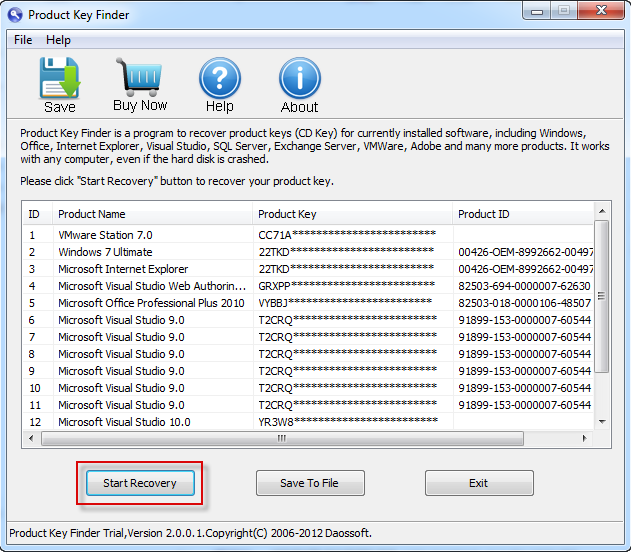Click the Exit button

pos(479,483)
